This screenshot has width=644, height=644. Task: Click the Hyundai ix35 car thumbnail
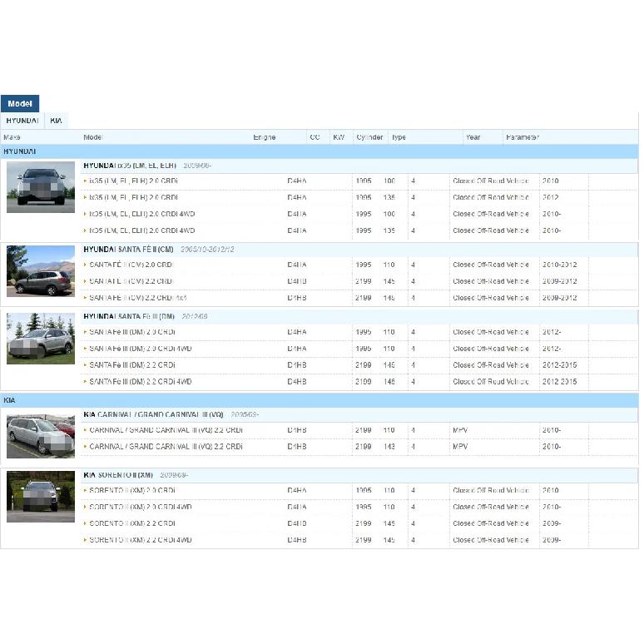tap(41, 187)
